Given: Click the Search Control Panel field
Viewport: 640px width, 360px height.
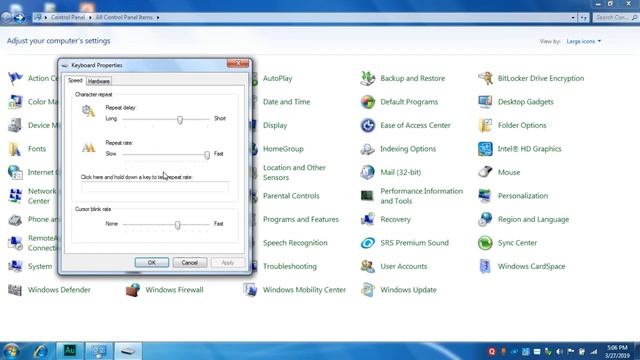Looking at the screenshot, I should (x=615, y=18).
